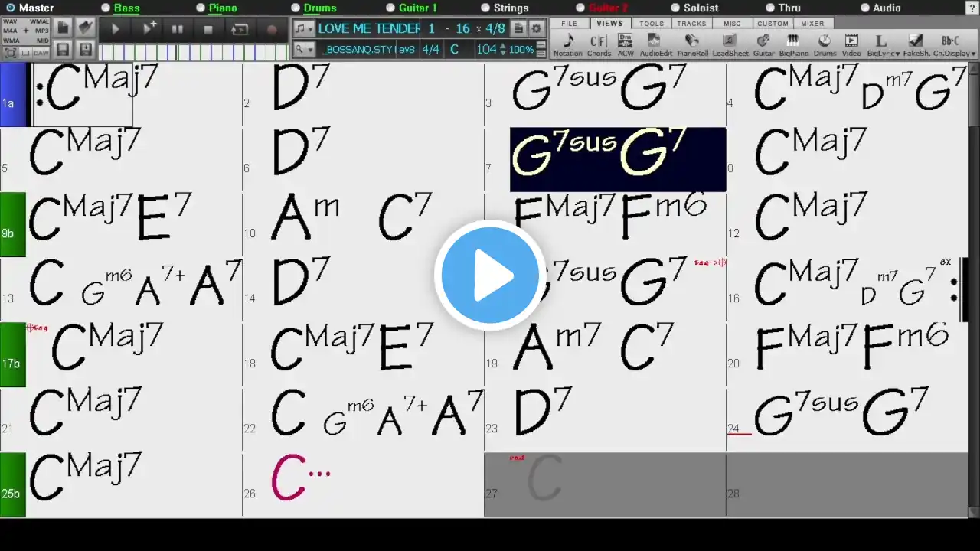Image resolution: width=980 pixels, height=551 pixels.
Task: Select the Piano track radio button
Action: click(201, 8)
